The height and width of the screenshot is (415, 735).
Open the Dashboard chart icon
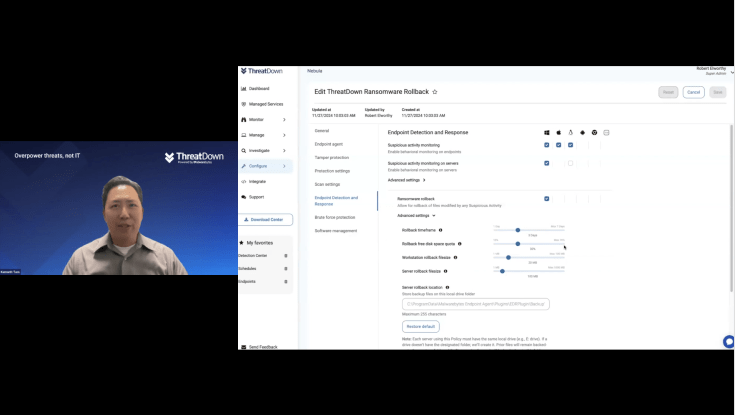click(x=243, y=89)
